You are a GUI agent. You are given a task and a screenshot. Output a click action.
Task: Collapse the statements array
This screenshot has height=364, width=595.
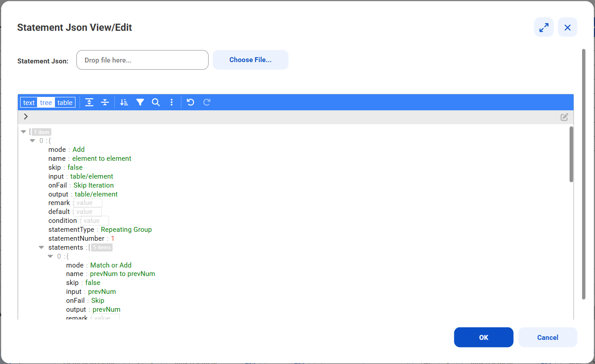coord(42,247)
